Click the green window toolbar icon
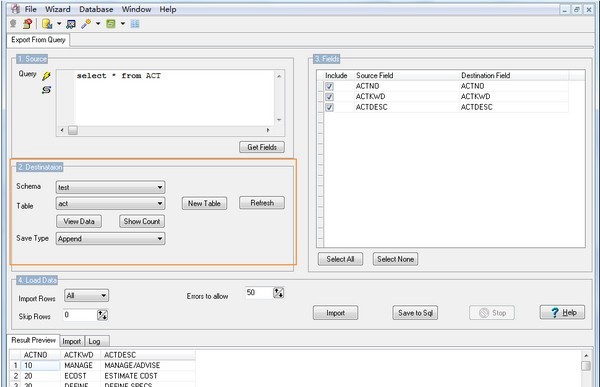The width and height of the screenshot is (600, 387). [111, 24]
